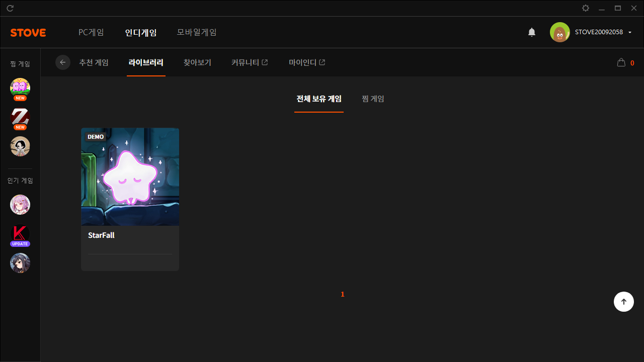Click the pink-haired girl game icon
The height and width of the screenshot is (362, 644).
(x=20, y=205)
